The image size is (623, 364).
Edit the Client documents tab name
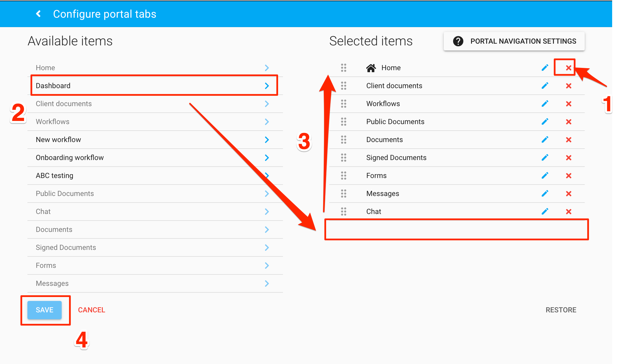click(545, 86)
